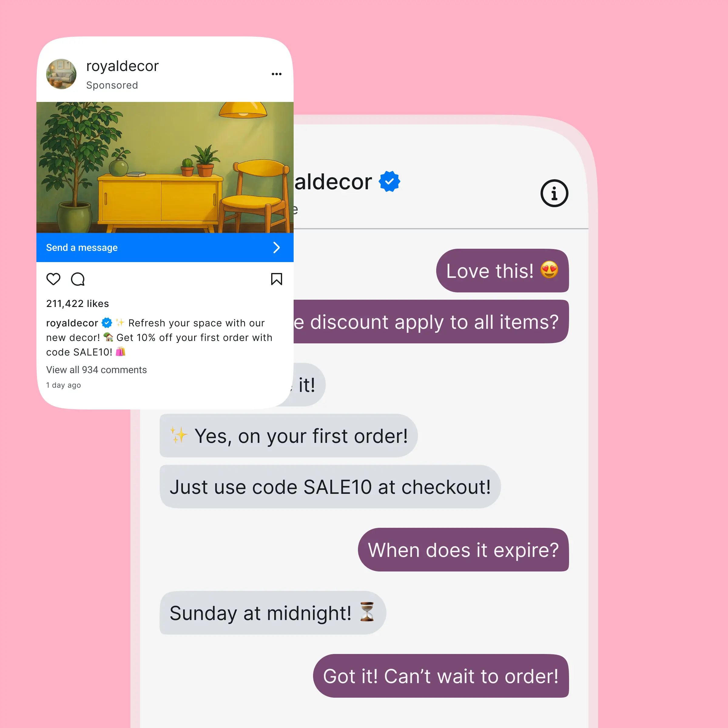The width and height of the screenshot is (728, 728).
Task: Open royaldecor profile picture
Action: 61,74
